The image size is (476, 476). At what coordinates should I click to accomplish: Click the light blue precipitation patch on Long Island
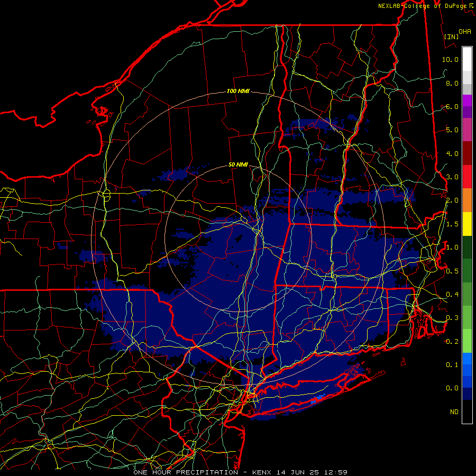pyautogui.click(x=318, y=399)
